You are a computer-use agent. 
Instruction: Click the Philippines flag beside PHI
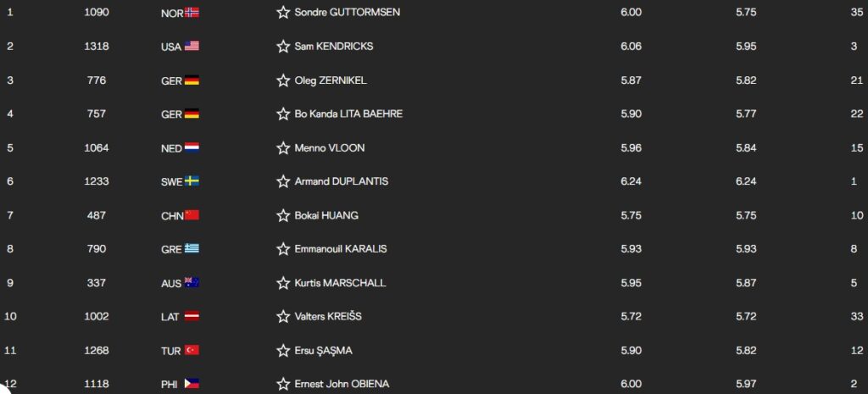pos(192,384)
